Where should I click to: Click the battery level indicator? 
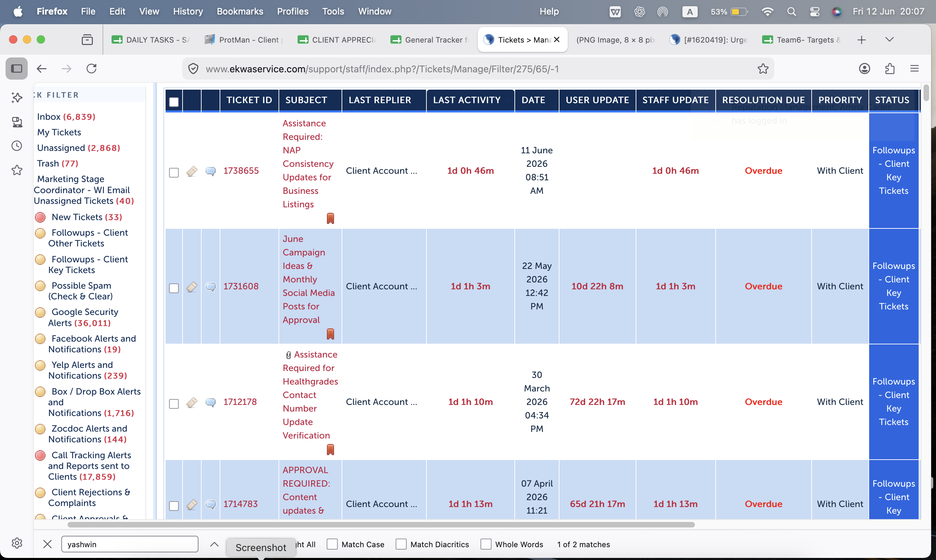pyautogui.click(x=739, y=12)
